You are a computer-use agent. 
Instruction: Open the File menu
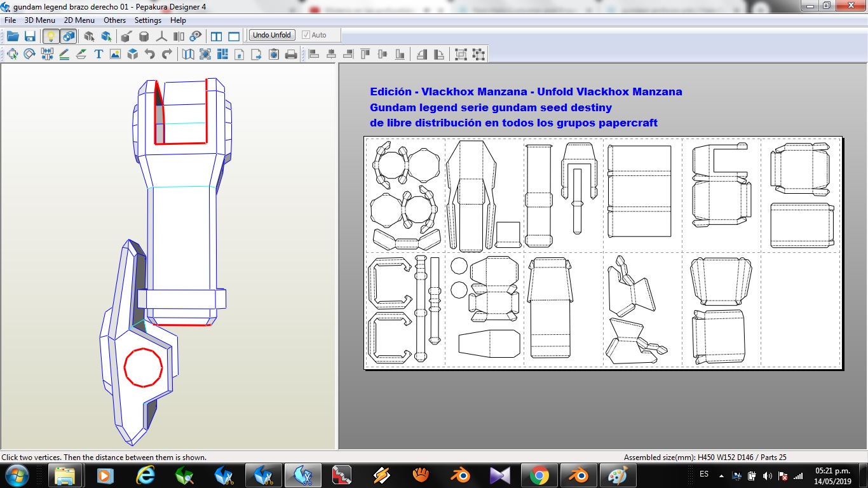coord(10,20)
